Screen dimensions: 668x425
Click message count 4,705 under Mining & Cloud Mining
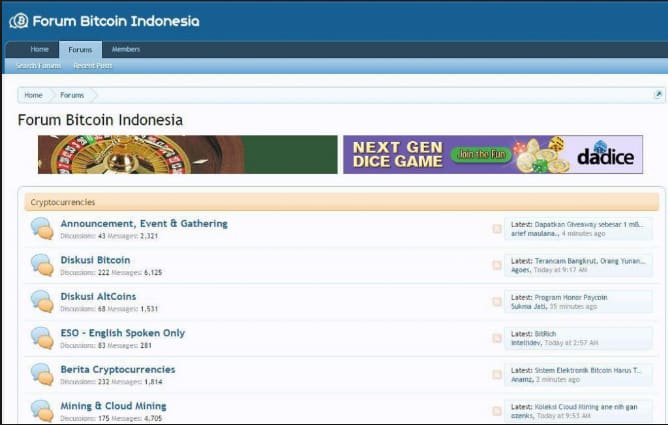coord(153,418)
